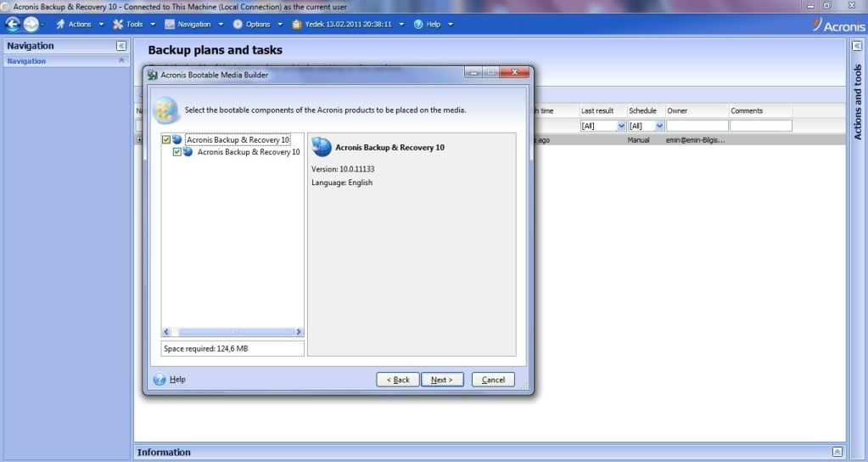Click the Forward navigation arrow in main toolbar
Screen dimensions: 868x462
click(31, 25)
